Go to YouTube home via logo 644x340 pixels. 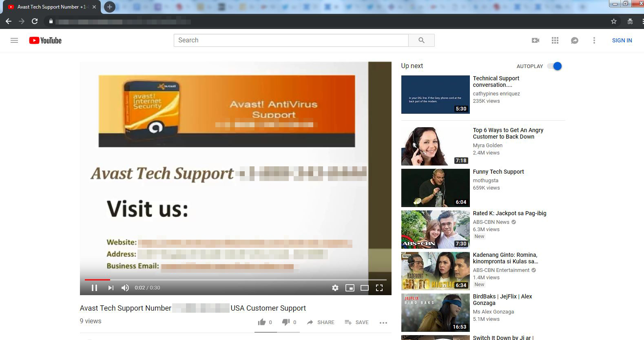tap(45, 40)
